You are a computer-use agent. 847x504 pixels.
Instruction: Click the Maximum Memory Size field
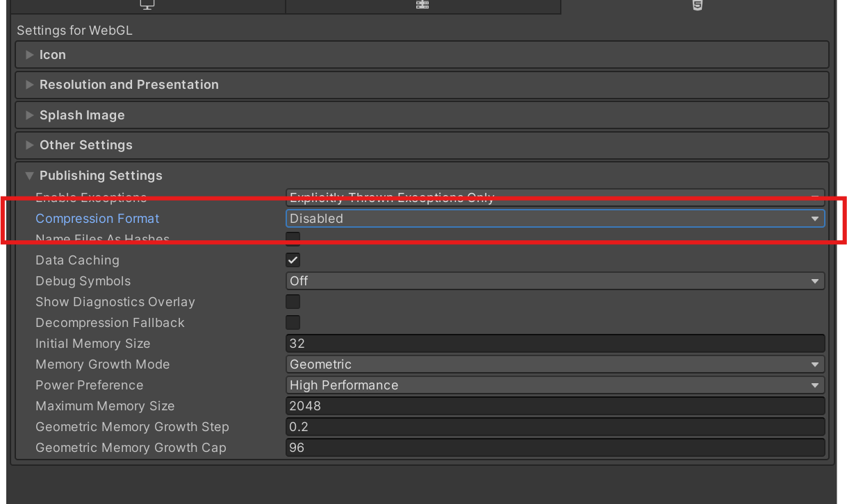coord(554,406)
